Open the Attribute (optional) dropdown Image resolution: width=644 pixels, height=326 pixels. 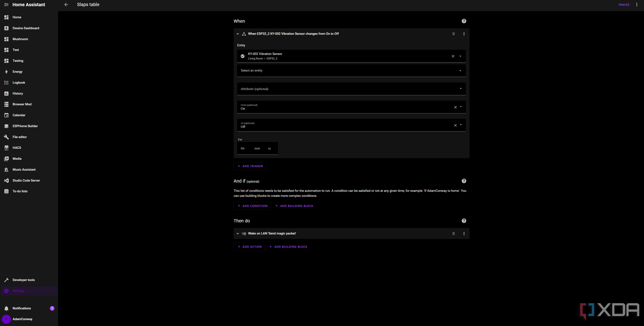point(351,89)
